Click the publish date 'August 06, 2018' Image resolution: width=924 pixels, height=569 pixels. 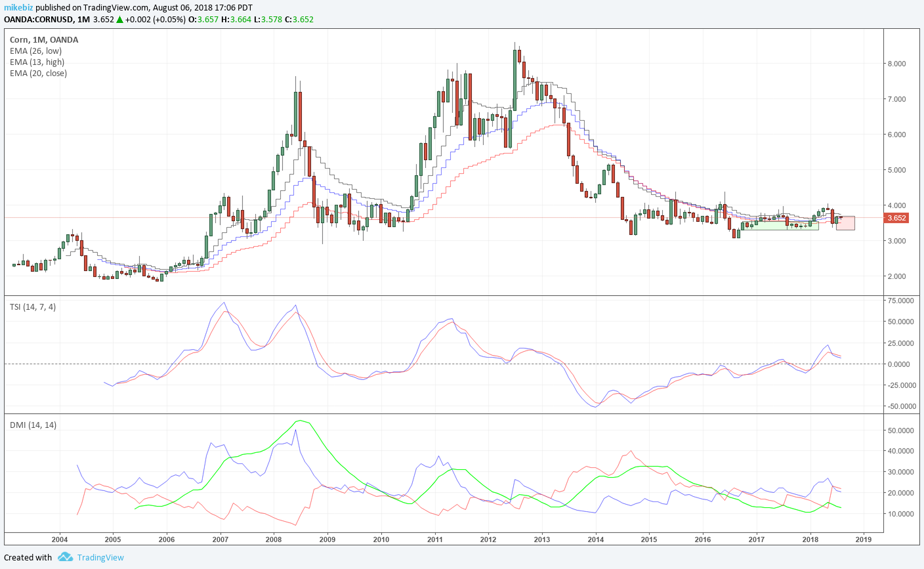click(183, 8)
